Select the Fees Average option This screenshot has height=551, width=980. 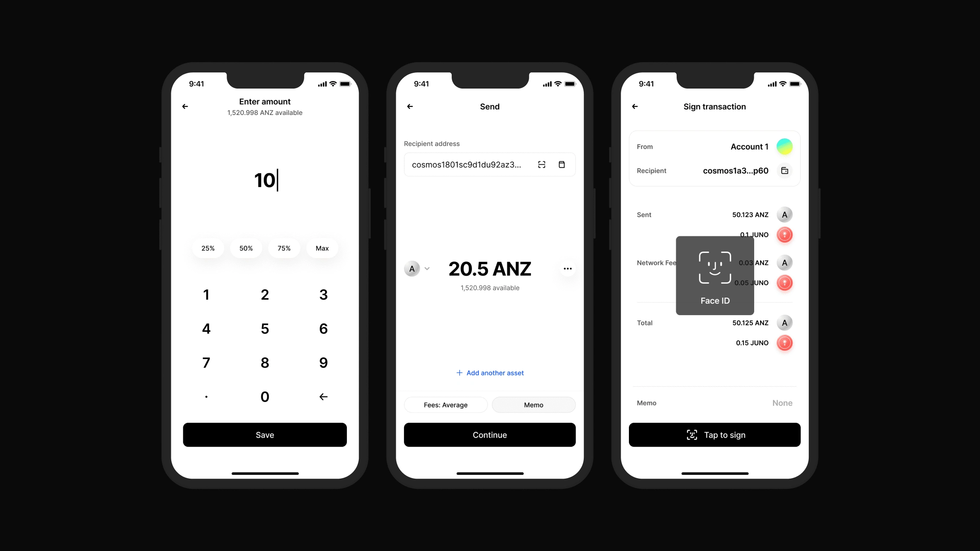coord(445,405)
